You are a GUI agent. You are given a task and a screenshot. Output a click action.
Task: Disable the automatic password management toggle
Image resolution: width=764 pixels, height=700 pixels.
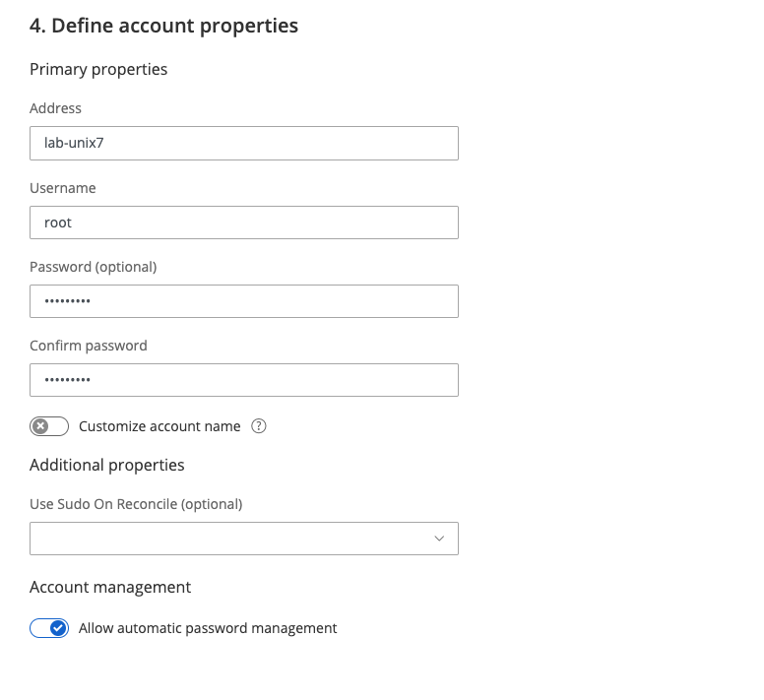(x=49, y=628)
